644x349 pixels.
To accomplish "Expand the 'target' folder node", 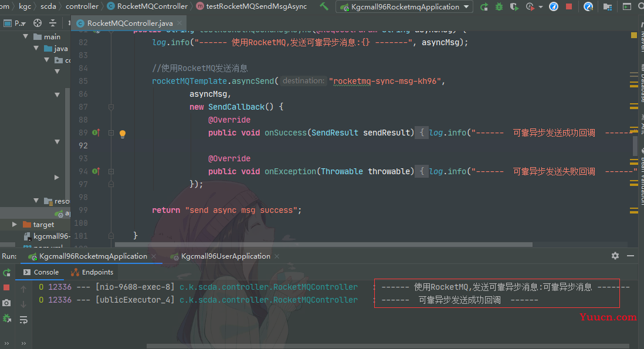I will point(15,224).
